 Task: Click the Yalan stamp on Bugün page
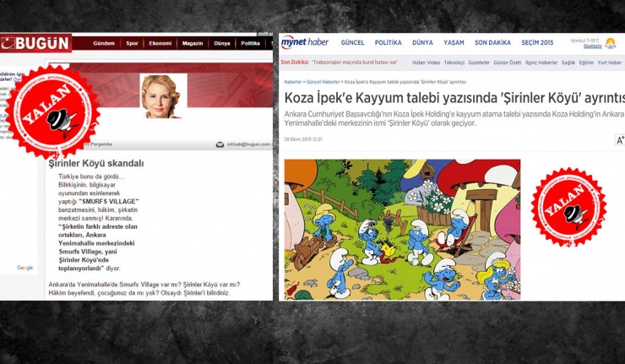(x=51, y=111)
